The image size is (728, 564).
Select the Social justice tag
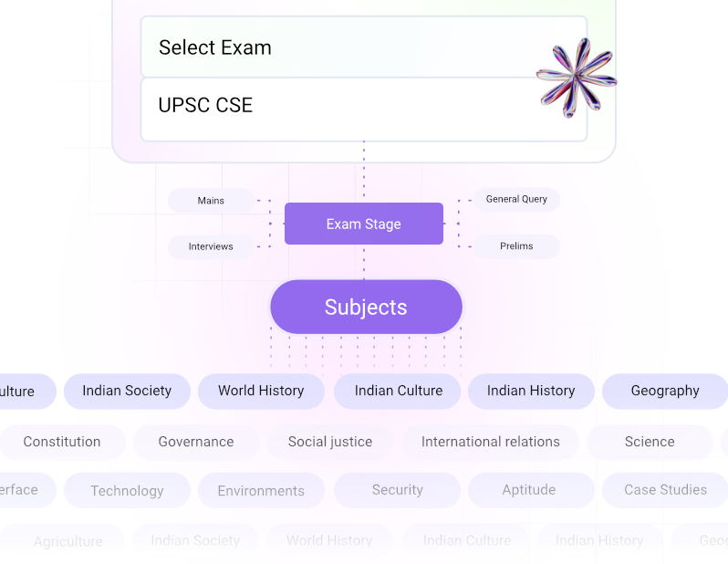pos(330,442)
